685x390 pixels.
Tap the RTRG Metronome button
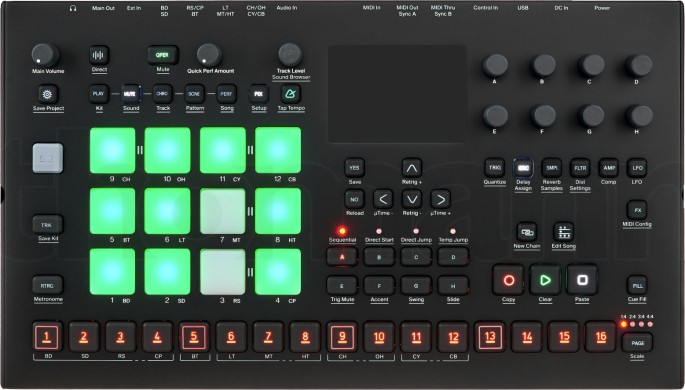(48, 286)
